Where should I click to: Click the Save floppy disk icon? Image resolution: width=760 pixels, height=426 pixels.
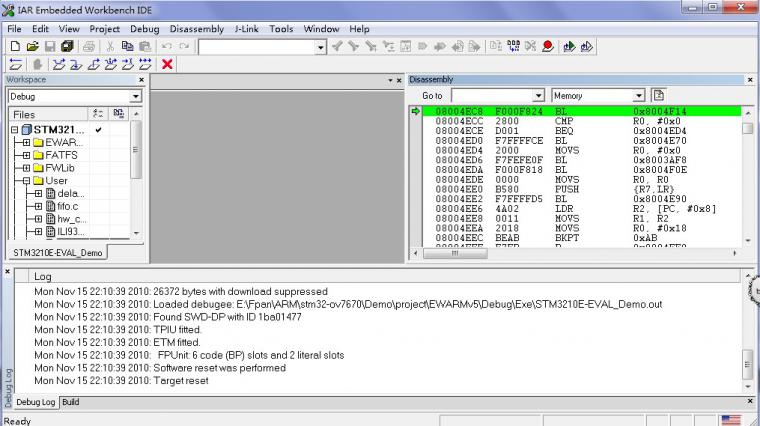(50, 47)
